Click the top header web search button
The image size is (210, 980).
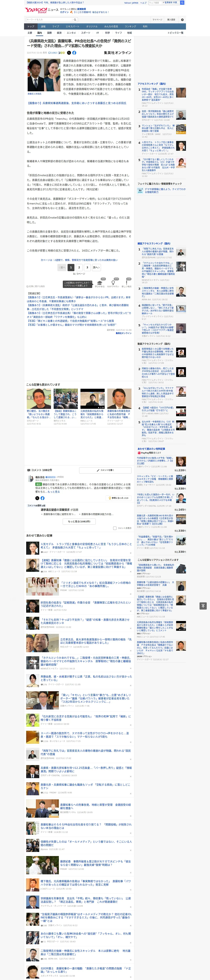[182, 3]
